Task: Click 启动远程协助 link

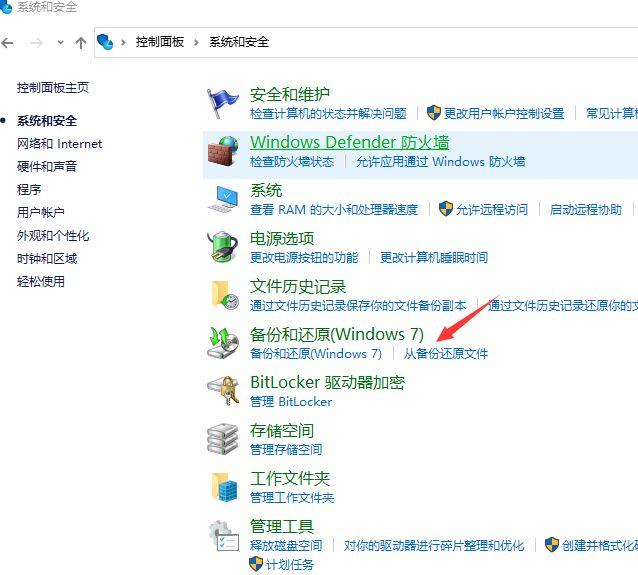Action: [586, 210]
